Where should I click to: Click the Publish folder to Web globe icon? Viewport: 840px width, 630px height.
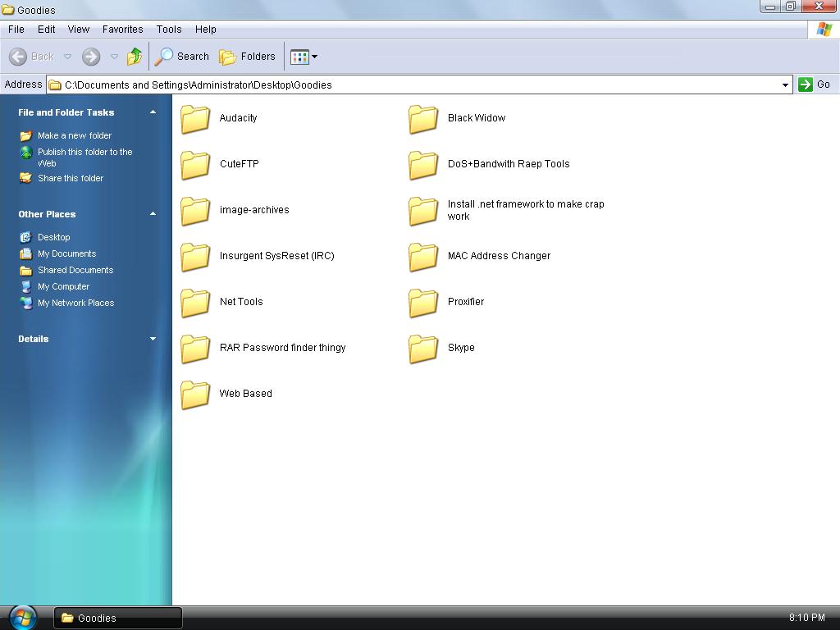point(25,153)
